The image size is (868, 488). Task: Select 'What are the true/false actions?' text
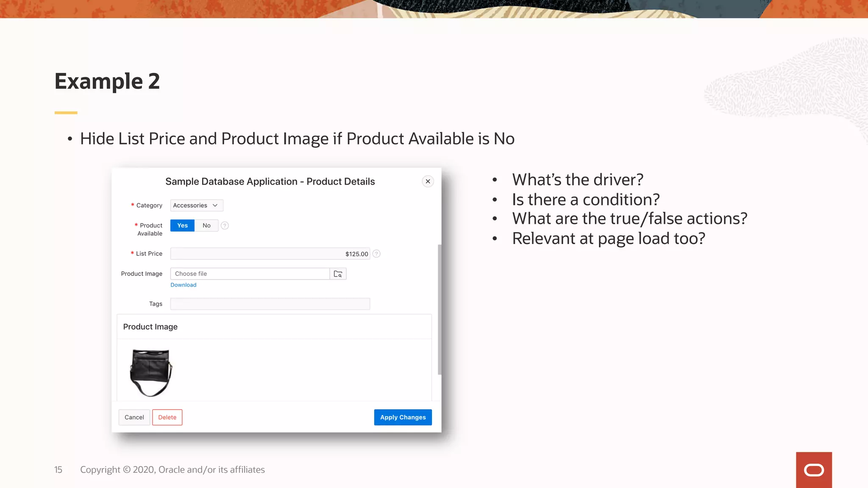(630, 219)
